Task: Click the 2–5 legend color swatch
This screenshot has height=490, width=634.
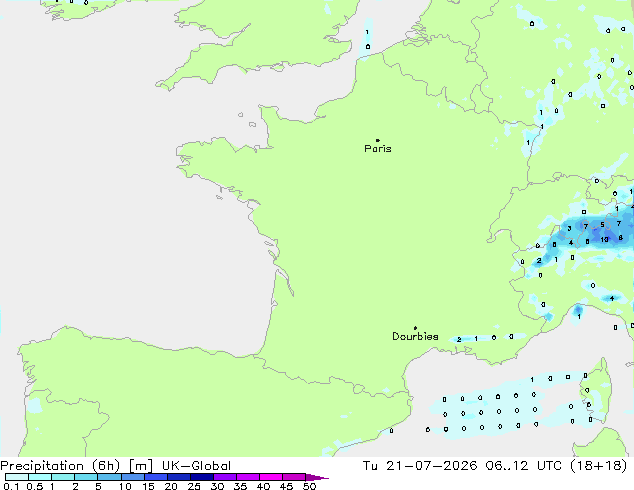Action: click(x=86, y=477)
